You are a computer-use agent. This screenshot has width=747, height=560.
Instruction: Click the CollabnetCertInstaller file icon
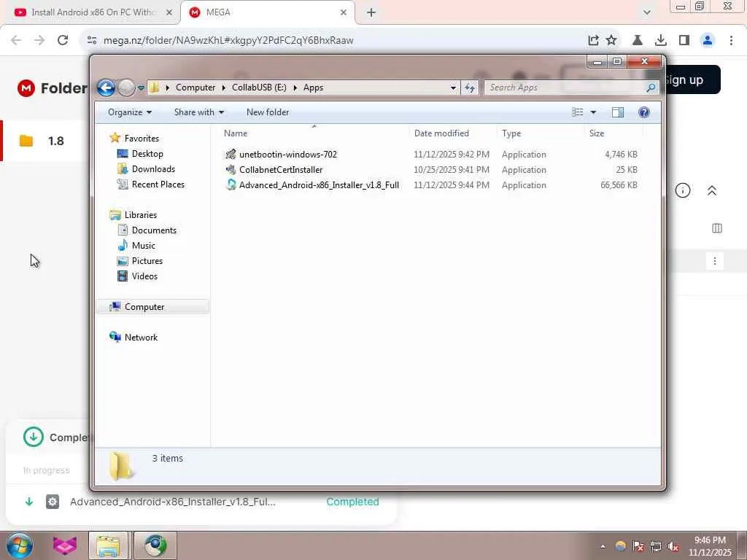[231, 169]
